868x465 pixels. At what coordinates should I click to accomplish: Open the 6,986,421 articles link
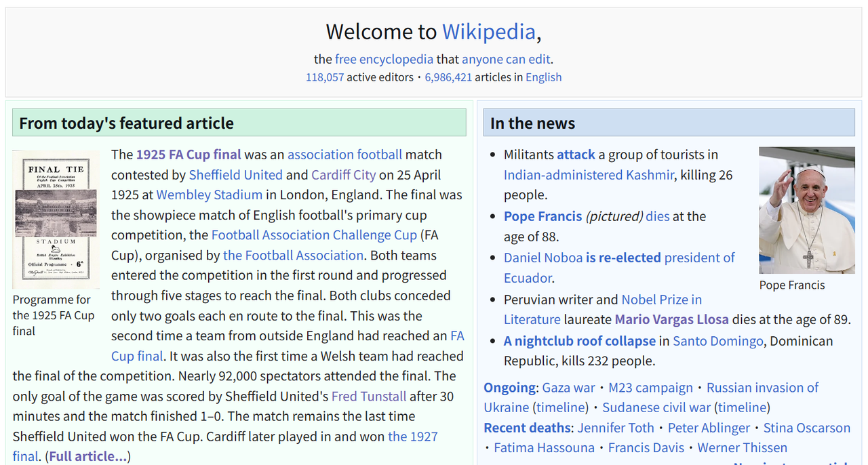point(448,77)
